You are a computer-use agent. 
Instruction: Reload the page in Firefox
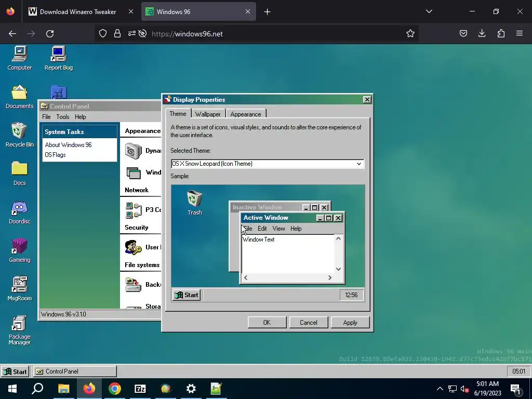click(50, 34)
